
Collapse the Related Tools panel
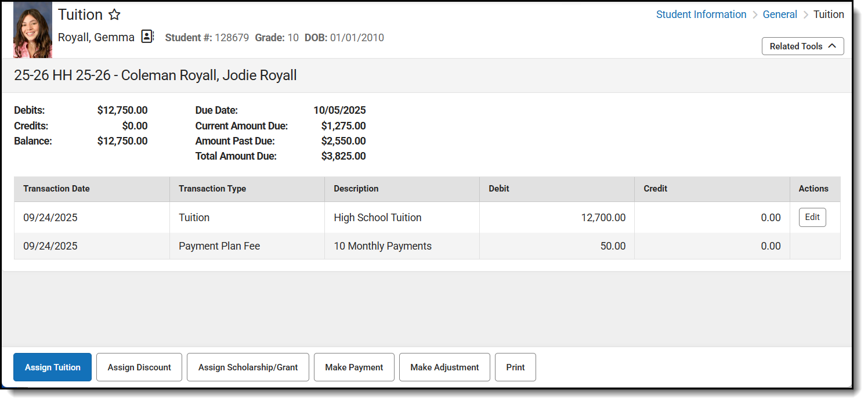click(802, 46)
